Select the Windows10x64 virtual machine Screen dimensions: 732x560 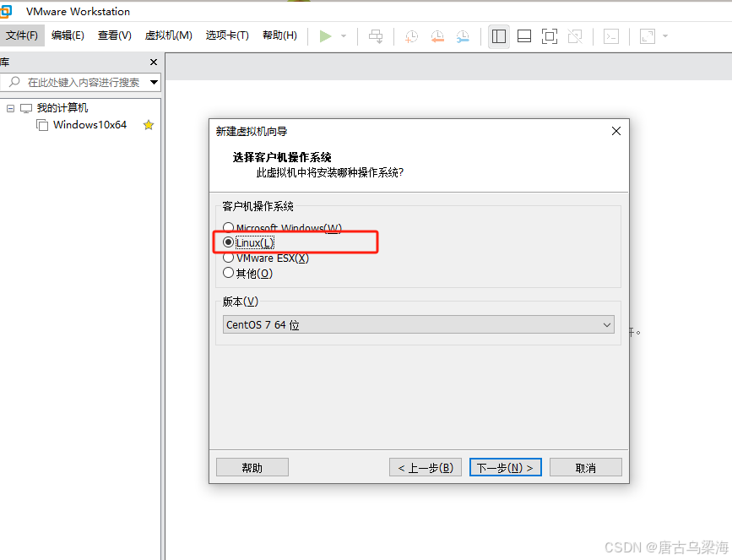click(x=89, y=125)
